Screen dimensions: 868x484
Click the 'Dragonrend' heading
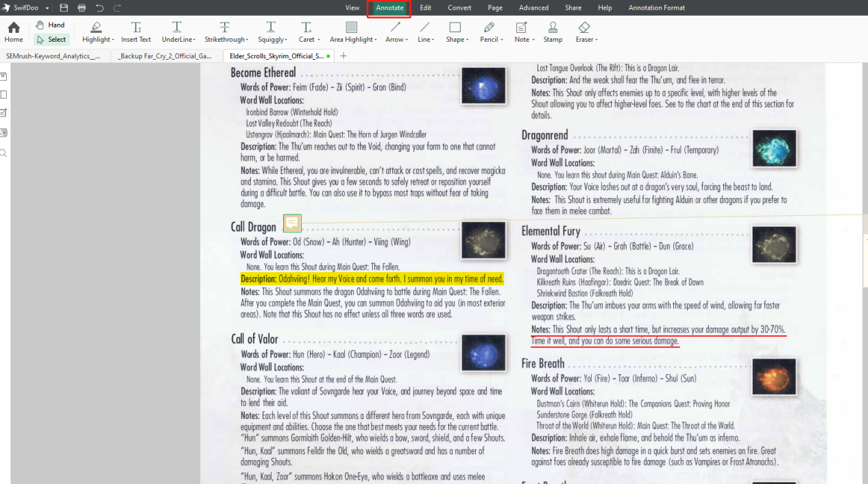[x=544, y=135]
